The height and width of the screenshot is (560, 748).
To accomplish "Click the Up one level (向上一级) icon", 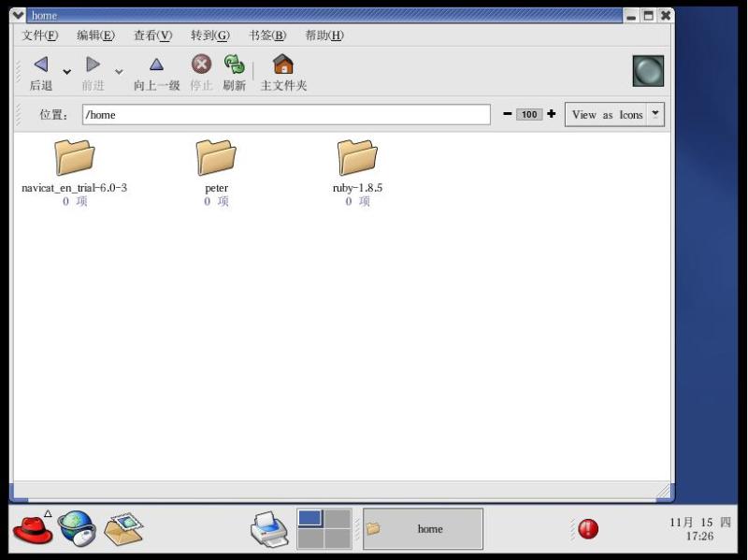I will pos(156,65).
